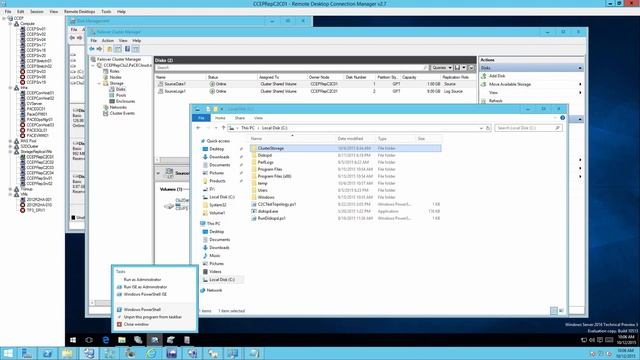640x360 pixels.
Task: Select RunDiskspd.ps1 script file
Action: [x=271, y=218]
